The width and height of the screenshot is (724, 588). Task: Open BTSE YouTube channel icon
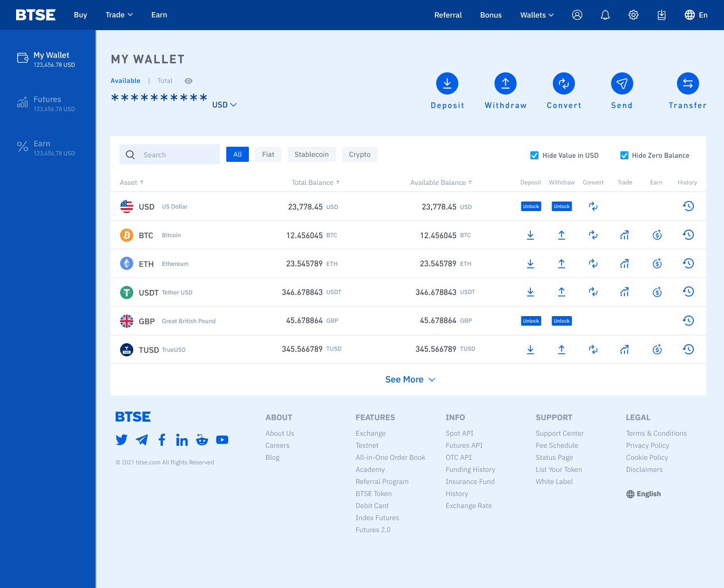[x=222, y=440]
